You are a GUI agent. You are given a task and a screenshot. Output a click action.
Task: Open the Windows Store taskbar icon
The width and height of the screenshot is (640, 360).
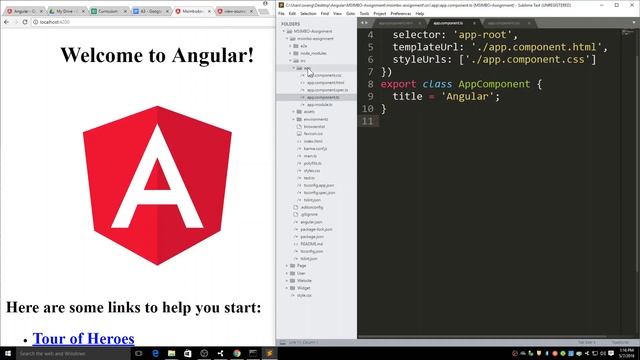188,353
